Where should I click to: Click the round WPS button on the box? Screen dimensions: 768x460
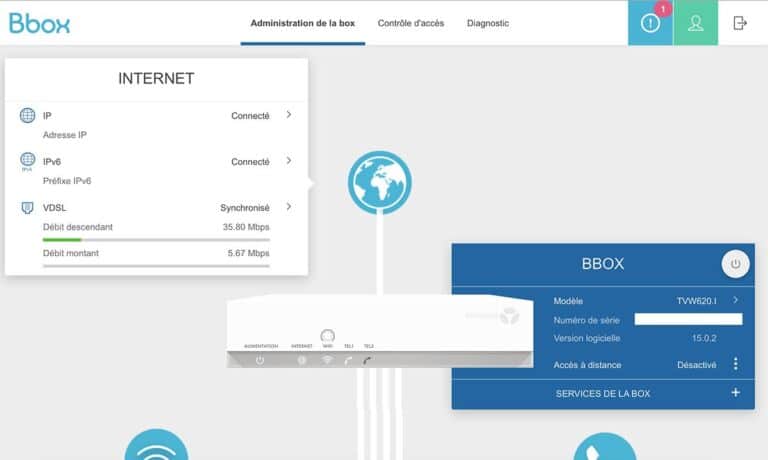[327, 336]
